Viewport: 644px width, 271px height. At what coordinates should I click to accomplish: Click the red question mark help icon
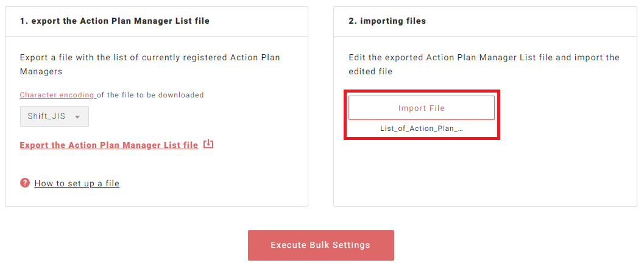click(25, 183)
